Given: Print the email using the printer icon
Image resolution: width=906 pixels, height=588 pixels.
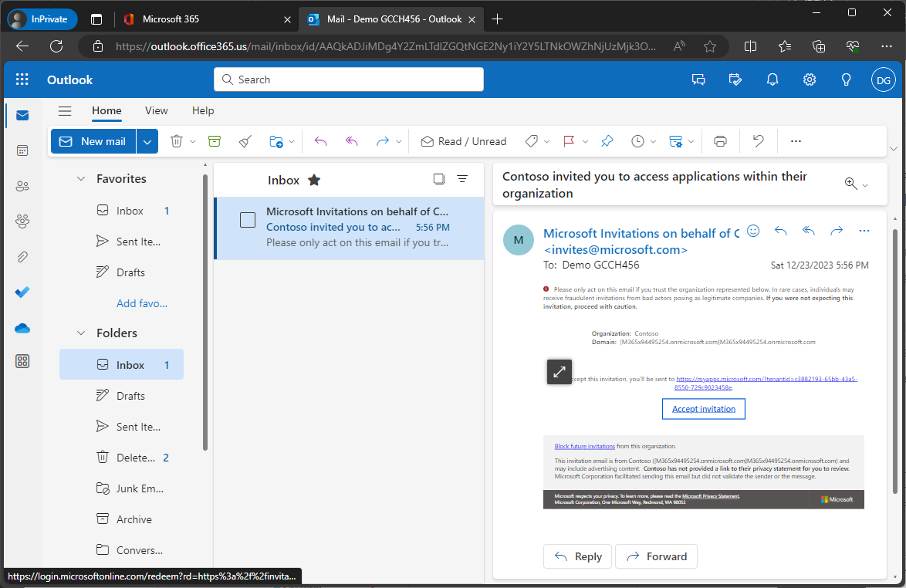Looking at the screenshot, I should [719, 141].
